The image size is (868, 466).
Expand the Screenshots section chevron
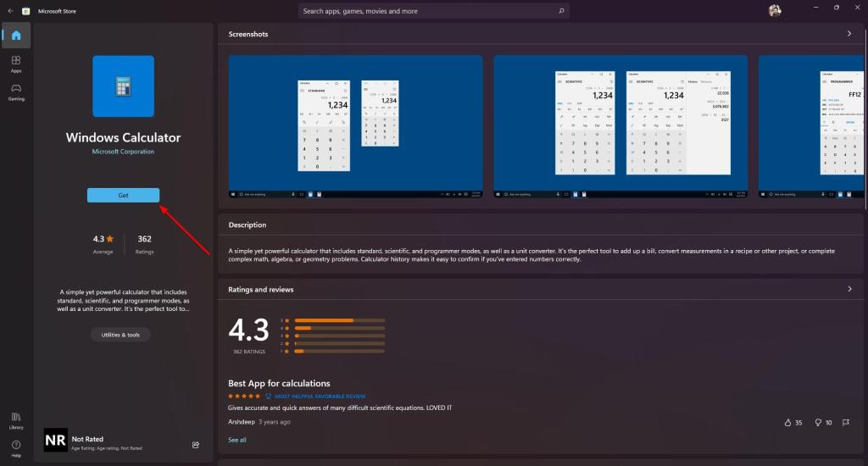(849, 34)
